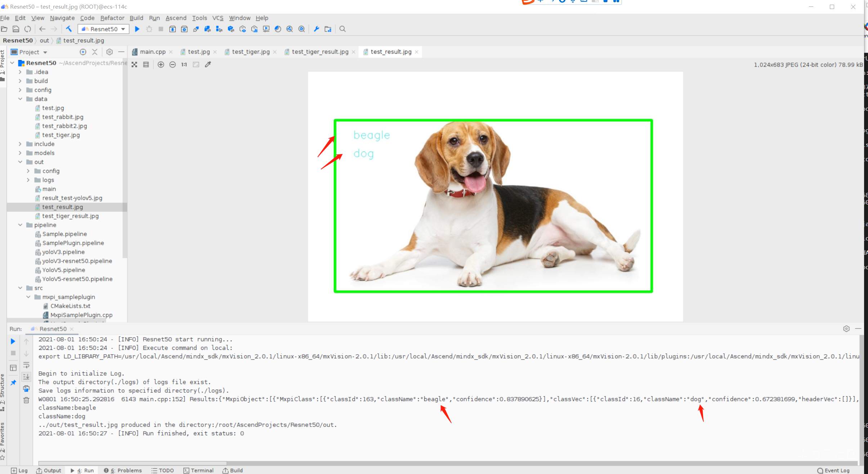Select YoloV5-resnet50.pipeline in project tree
The height and width of the screenshot is (474, 868).
coord(77,279)
